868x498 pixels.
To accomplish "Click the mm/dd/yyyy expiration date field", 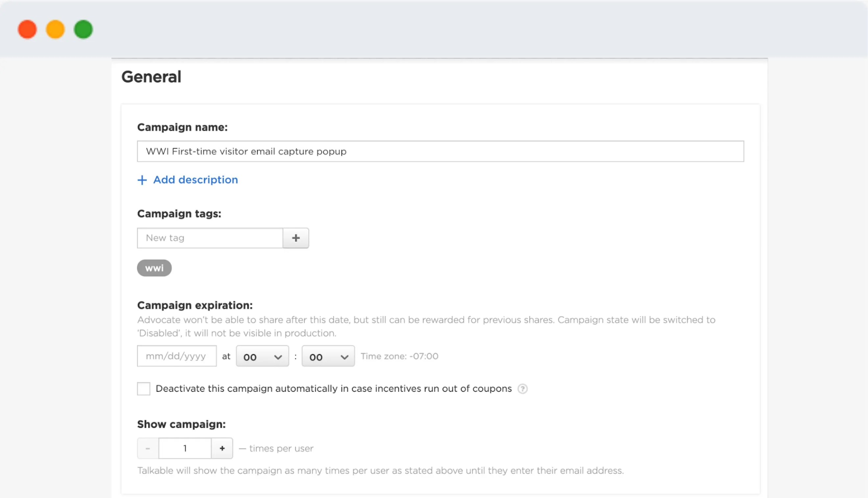I will click(x=177, y=356).
